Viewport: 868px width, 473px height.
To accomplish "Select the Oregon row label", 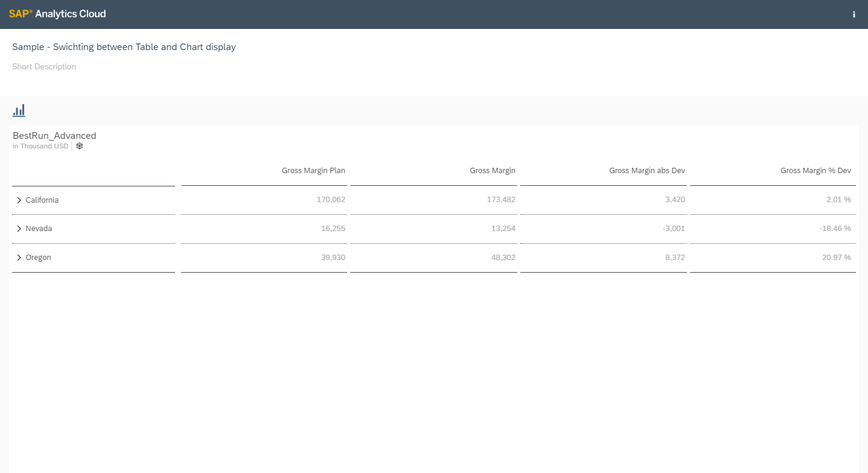I will coord(38,258).
